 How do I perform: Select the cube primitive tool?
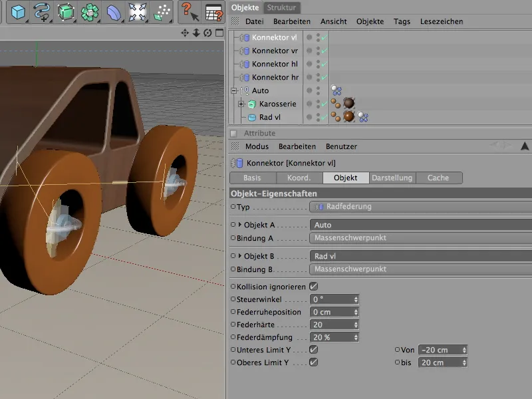(x=17, y=12)
